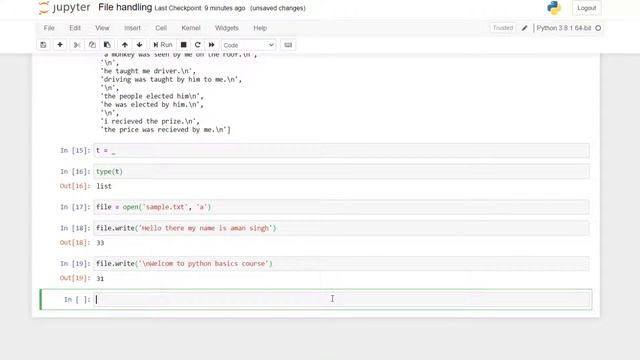Open the cell type Code dropdown
This screenshot has height=360, width=640.
tap(249, 45)
